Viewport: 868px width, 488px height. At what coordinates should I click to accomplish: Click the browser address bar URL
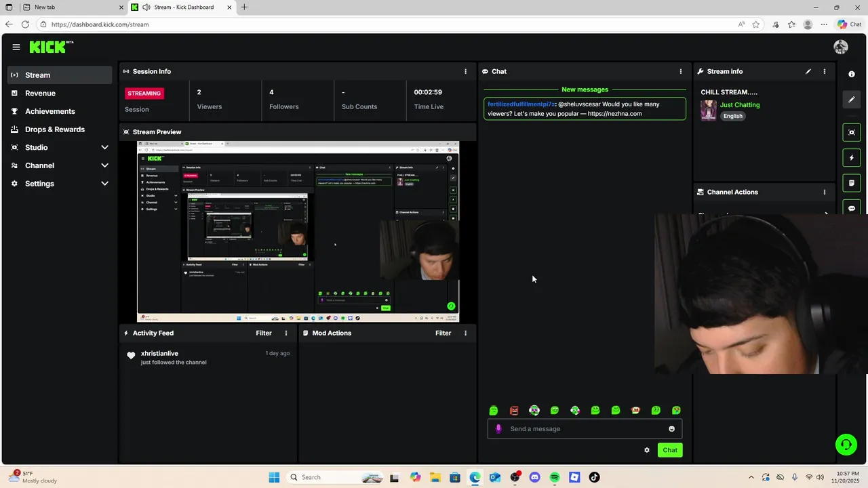click(100, 24)
